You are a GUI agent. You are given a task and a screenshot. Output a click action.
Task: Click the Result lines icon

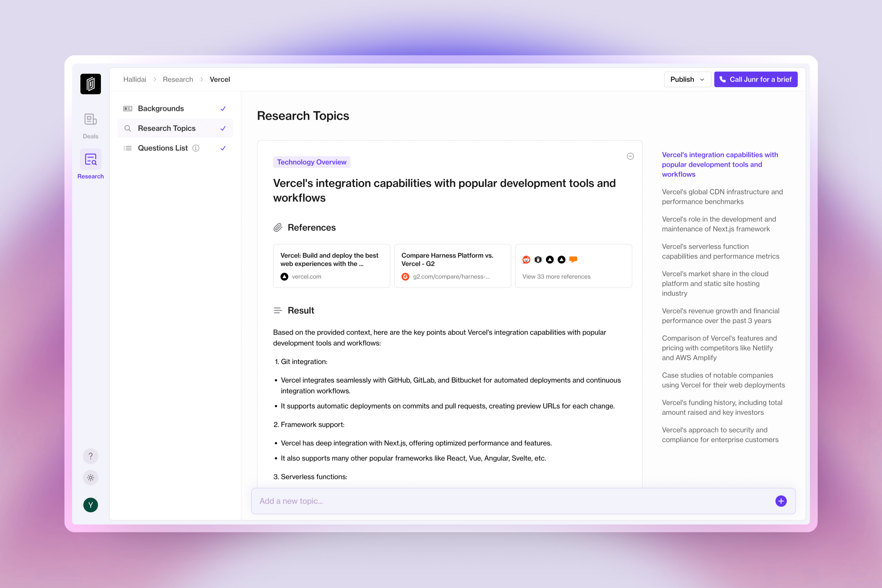278,311
